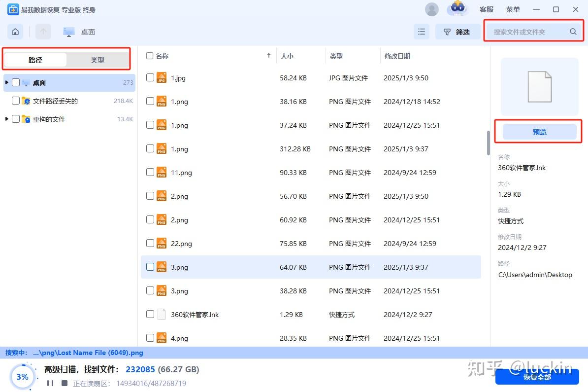Open the user account avatar
This screenshot has height=392, width=588.
tap(431, 9)
